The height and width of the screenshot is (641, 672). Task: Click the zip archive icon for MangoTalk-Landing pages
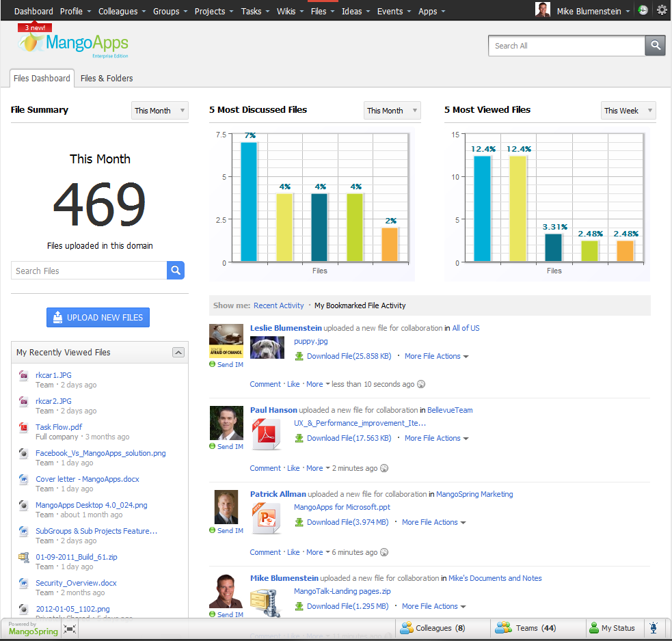click(x=265, y=602)
